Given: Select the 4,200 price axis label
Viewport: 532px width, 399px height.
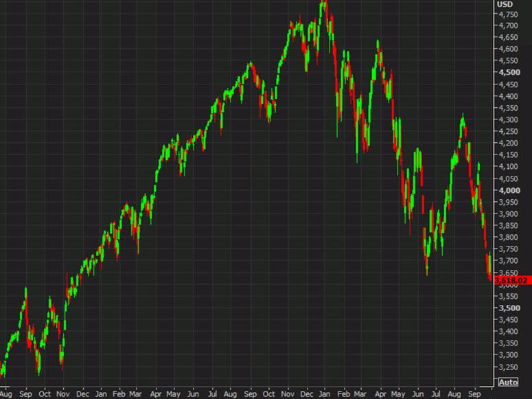Looking at the screenshot, I should pyautogui.click(x=508, y=143).
